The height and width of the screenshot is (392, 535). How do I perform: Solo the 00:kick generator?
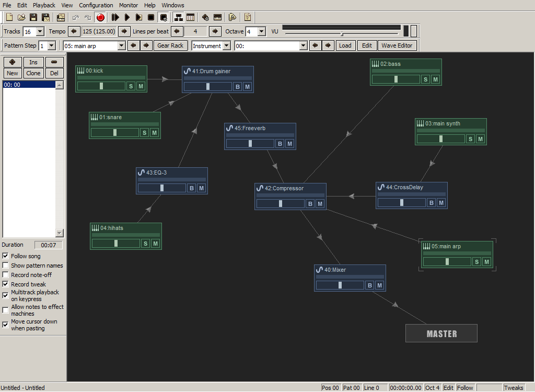(131, 86)
